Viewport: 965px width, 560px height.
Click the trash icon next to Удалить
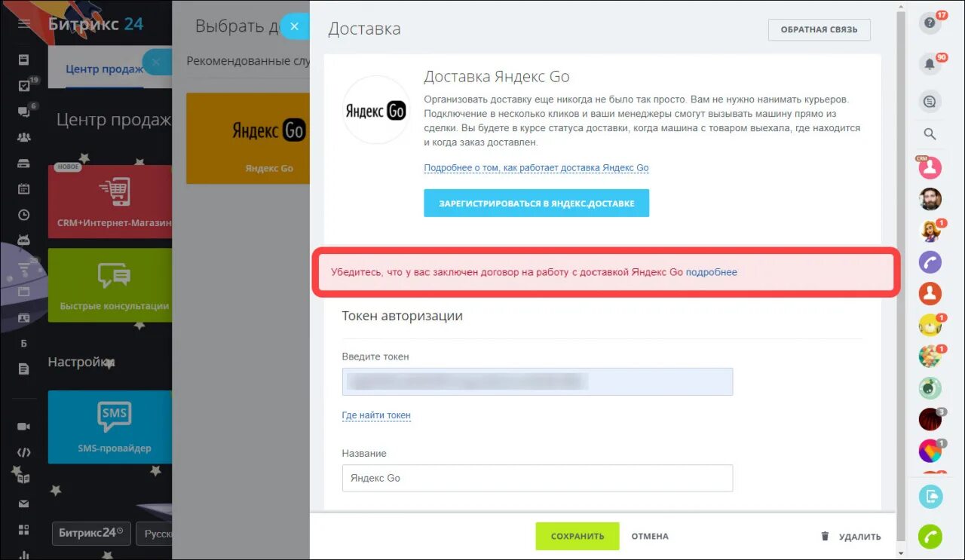(x=825, y=537)
